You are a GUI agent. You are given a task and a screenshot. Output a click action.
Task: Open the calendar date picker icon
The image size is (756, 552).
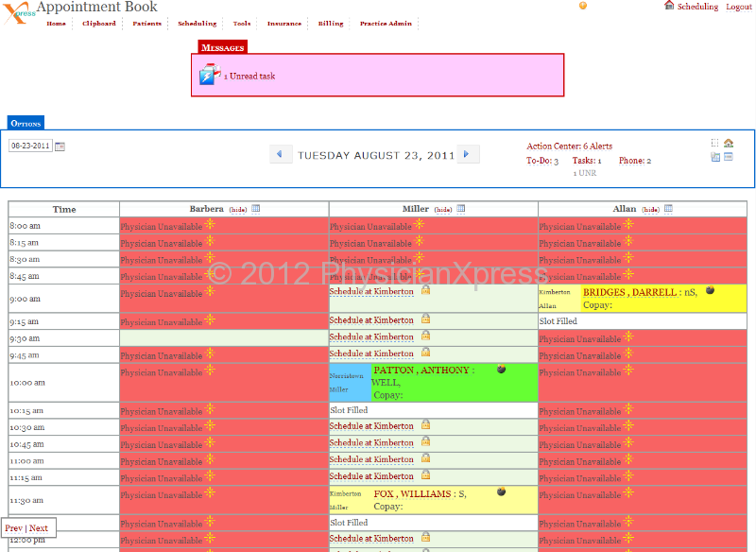60,147
